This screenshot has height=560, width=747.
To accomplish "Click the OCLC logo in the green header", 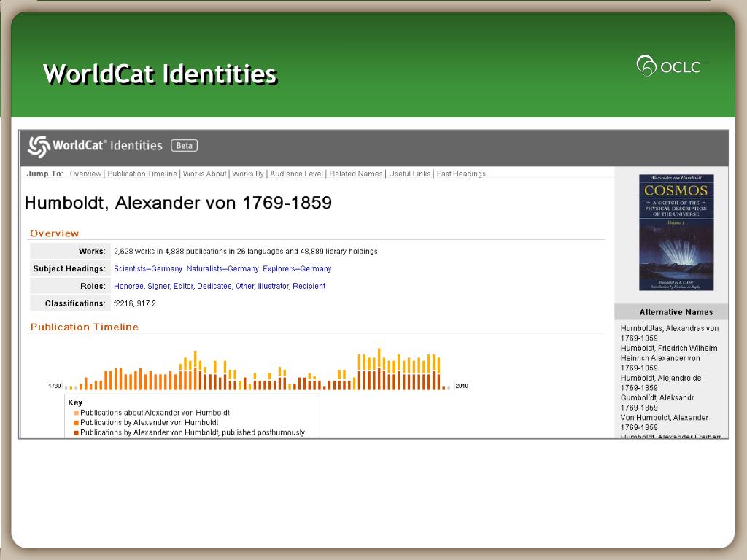I will [669, 66].
